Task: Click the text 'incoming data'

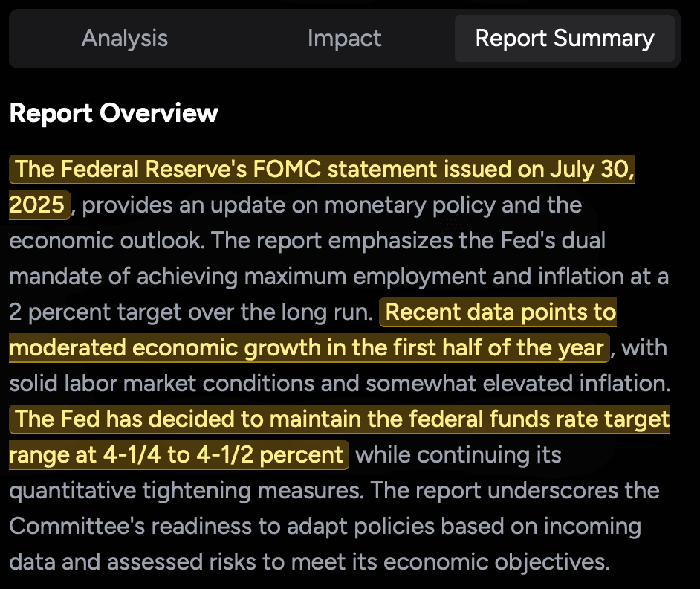Action: tap(594, 526)
